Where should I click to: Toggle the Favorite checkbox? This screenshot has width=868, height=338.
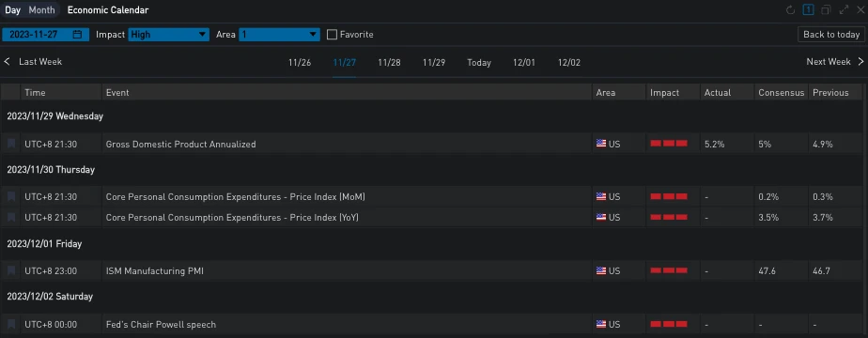coord(332,35)
